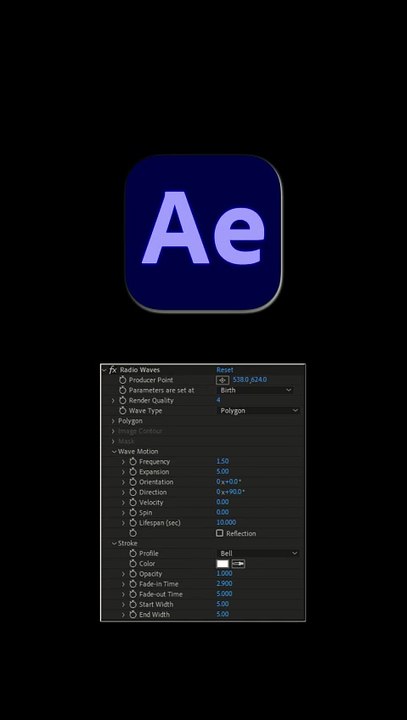Collapse the Wave Motion group
Image resolution: width=407 pixels, height=720 pixels.
click(113, 451)
